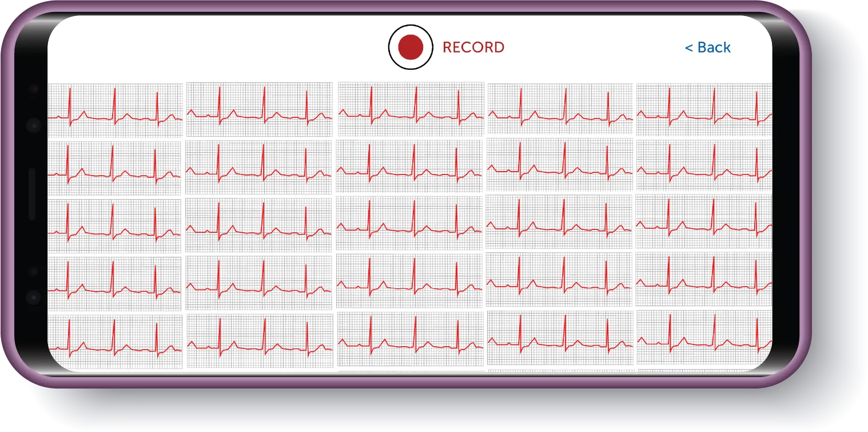Open the ECG strip in the second row, fifth column
868x432 pixels.
pos(704,164)
